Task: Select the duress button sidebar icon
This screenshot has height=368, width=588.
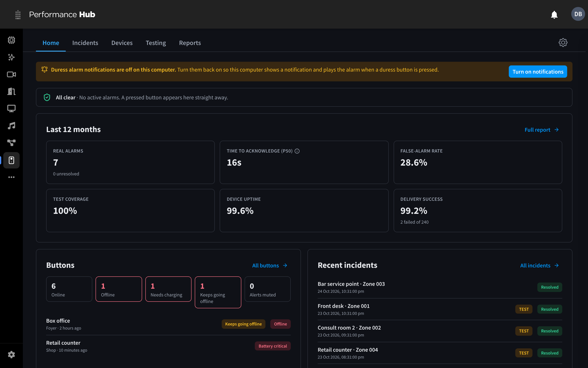Action: [x=11, y=160]
